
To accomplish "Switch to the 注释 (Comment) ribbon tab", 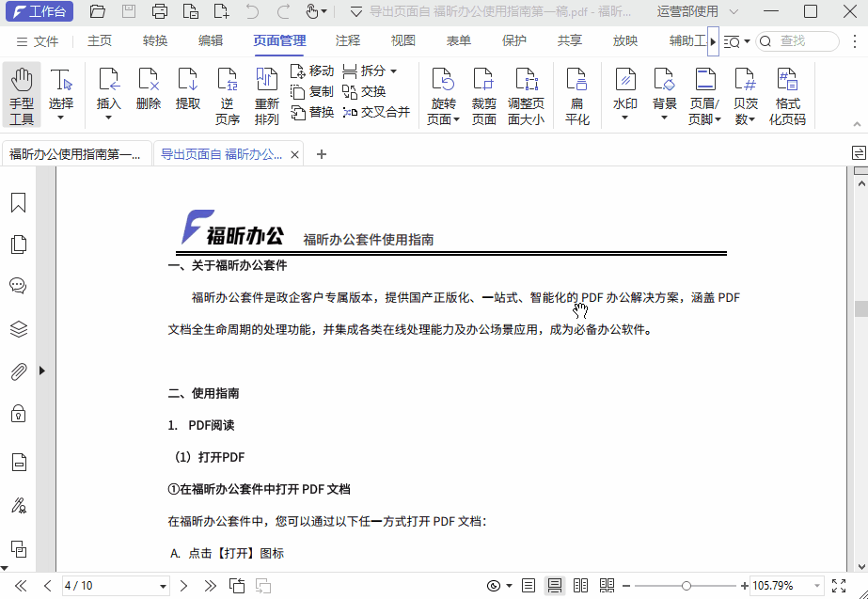I will click(347, 40).
